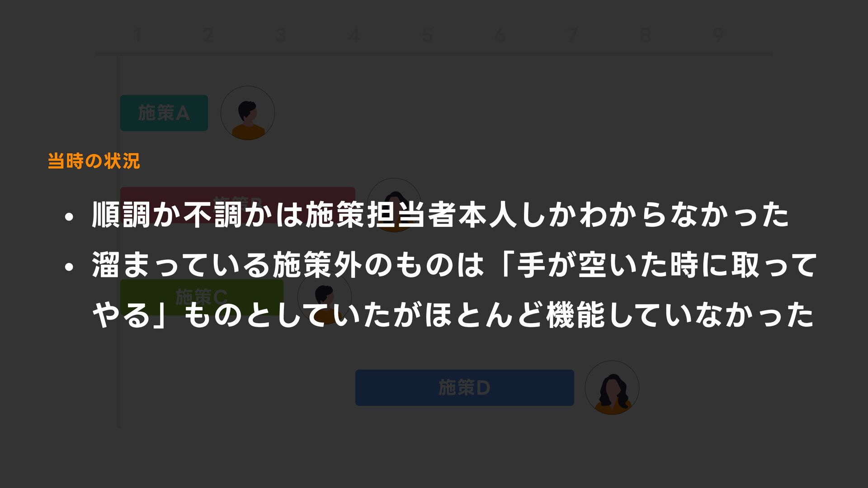868x488 pixels.
Task: Click the female avatar beside 施策D
Action: [x=612, y=388]
